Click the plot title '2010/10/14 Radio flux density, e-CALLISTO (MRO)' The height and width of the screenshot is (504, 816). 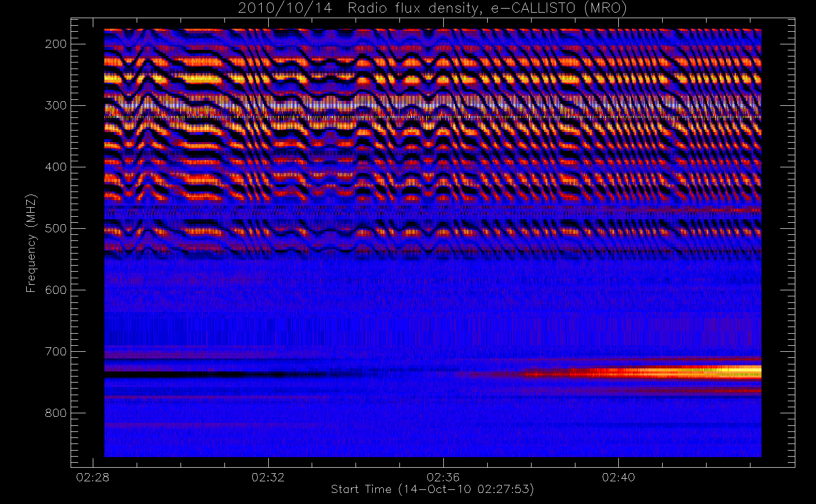tap(432, 9)
